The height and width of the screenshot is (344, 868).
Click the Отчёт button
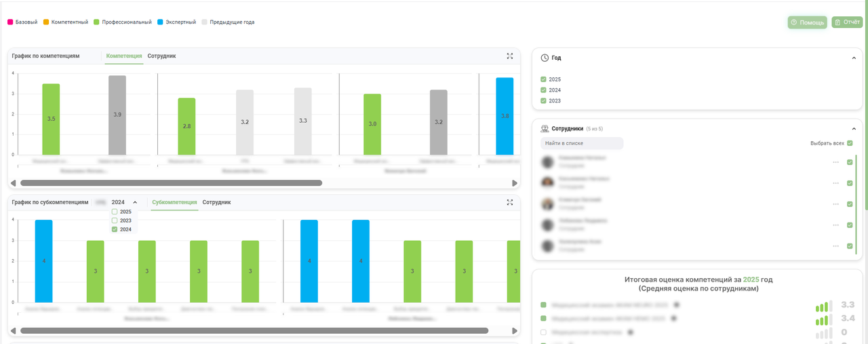(x=847, y=22)
